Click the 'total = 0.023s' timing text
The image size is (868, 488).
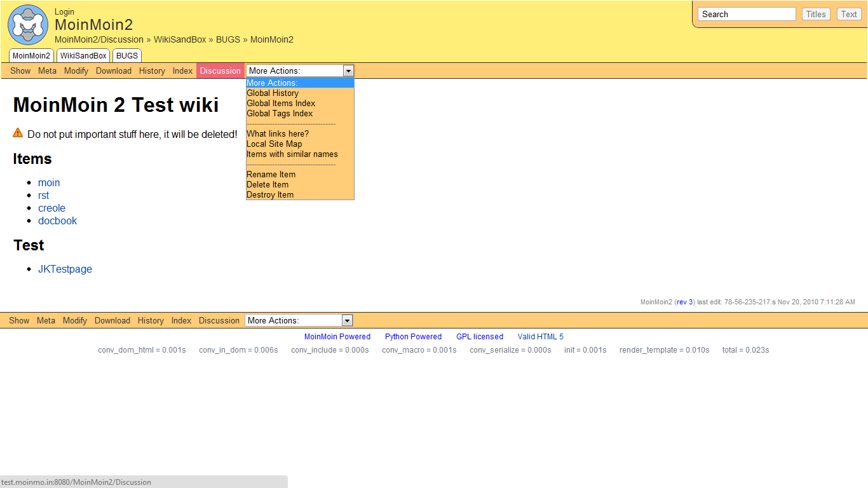click(745, 350)
